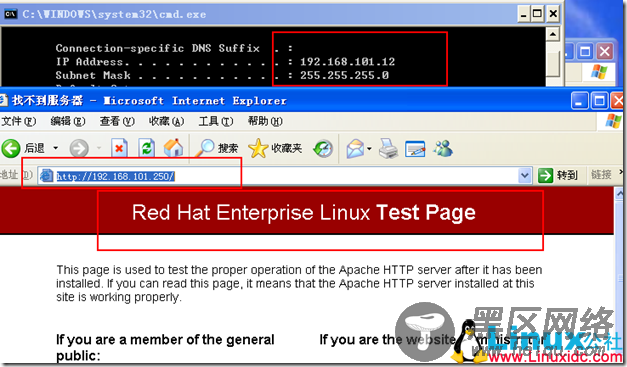Image resolution: width=627 pixels, height=367 pixels.
Task: Stop page loading with the red X icon
Action: 119,149
